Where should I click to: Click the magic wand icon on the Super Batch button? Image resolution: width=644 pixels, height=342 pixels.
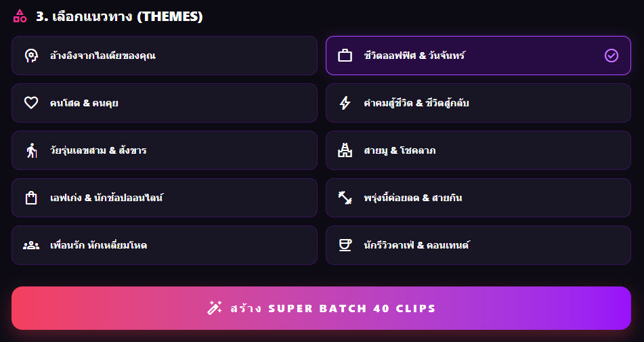point(215,308)
